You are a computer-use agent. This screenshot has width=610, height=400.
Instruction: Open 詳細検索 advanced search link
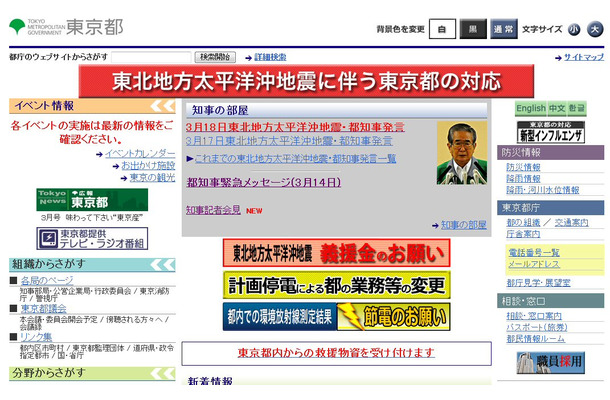[270, 57]
